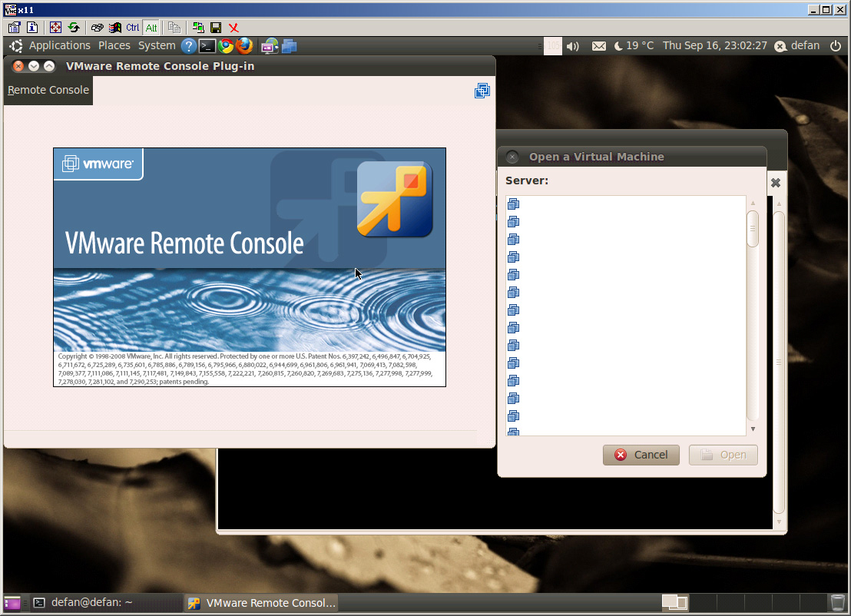Show VNC connection info icon
Screen dimensions: 851x616
[x=32, y=27]
